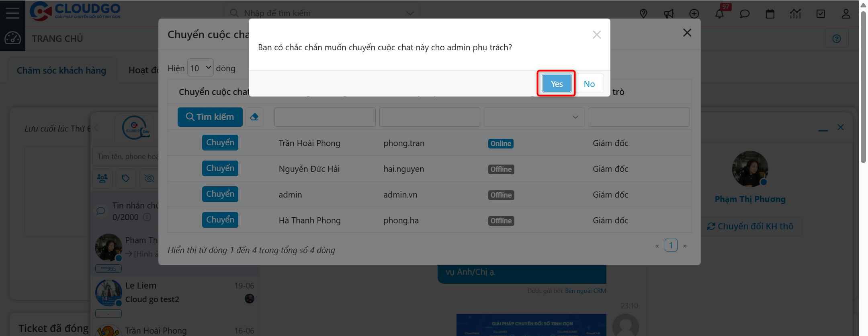Toggle the hidden eye-slash filter icon
The width and height of the screenshot is (868, 336).
click(149, 178)
